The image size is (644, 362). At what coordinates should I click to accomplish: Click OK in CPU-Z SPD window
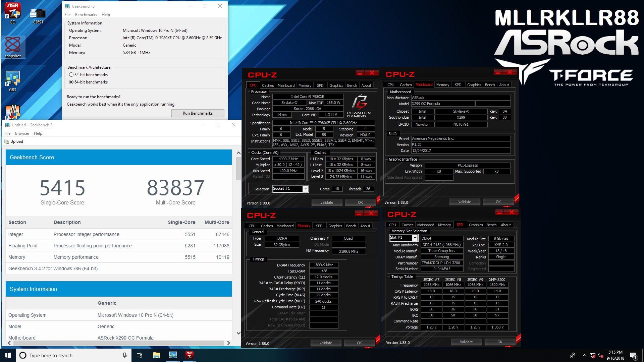[x=500, y=342]
